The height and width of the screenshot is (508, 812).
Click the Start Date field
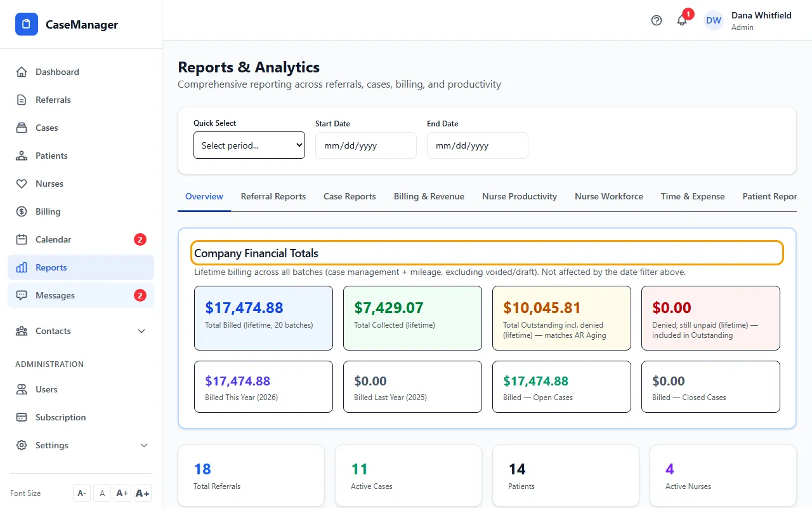(x=366, y=145)
